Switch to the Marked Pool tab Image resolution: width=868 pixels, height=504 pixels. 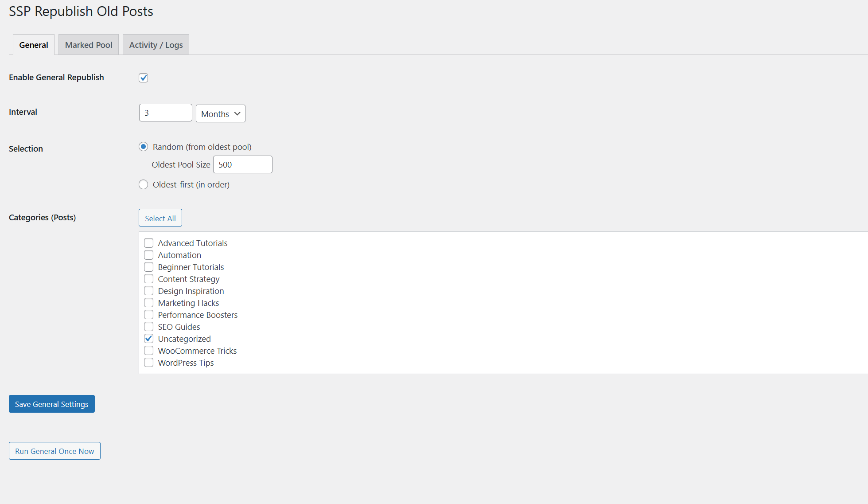89,45
